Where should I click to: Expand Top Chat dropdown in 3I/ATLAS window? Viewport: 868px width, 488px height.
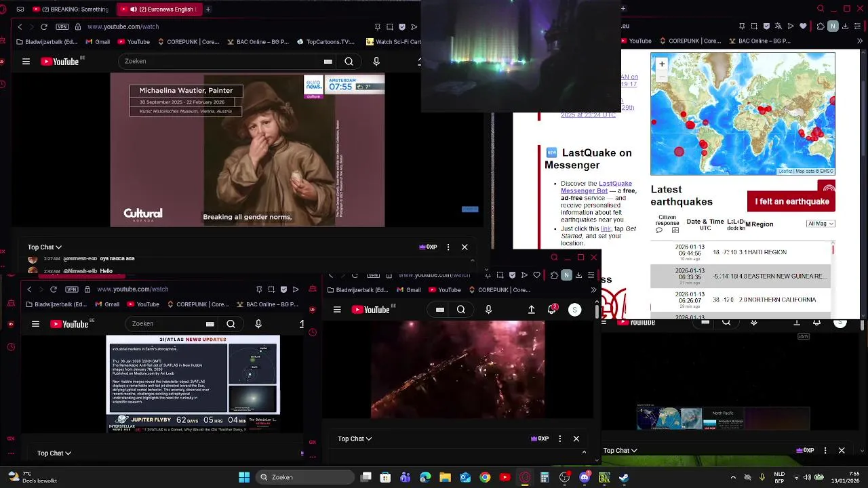pyautogui.click(x=54, y=453)
